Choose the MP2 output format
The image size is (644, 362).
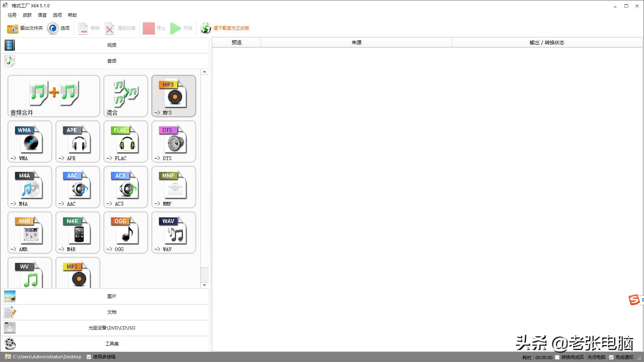(x=78, y=273)
